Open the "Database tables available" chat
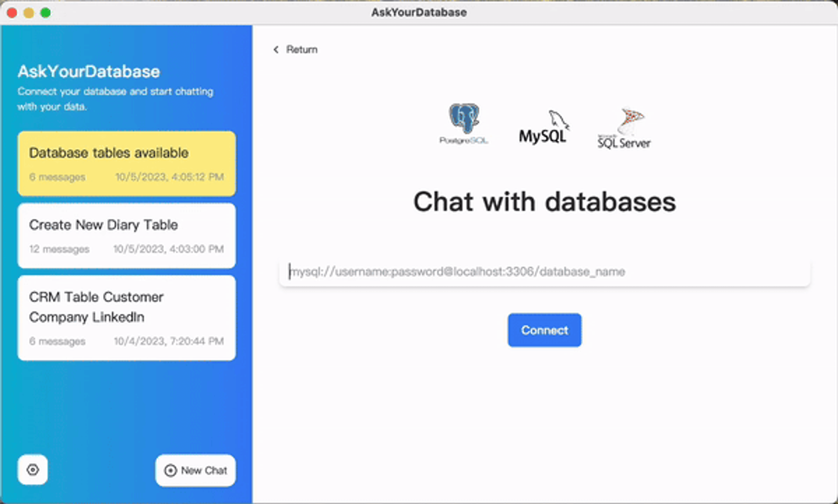This screenshot has width=838, height=504. coord(126,164)
